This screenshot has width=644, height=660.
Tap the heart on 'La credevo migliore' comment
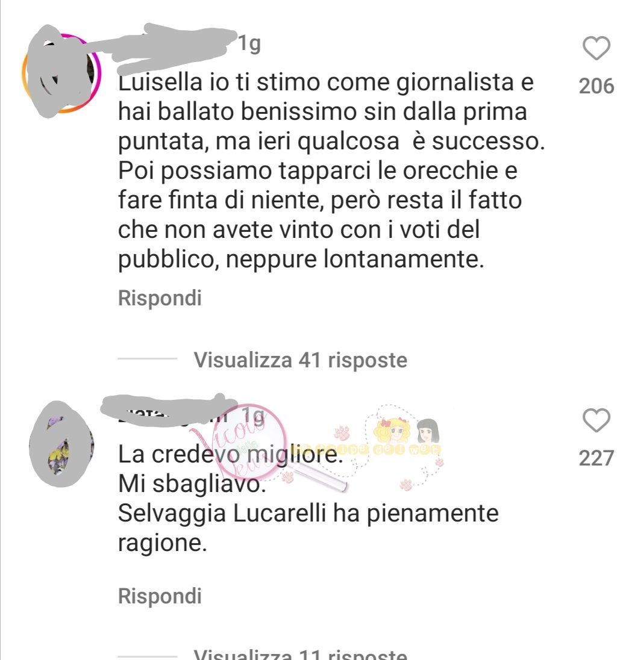(x=596, y=420)
